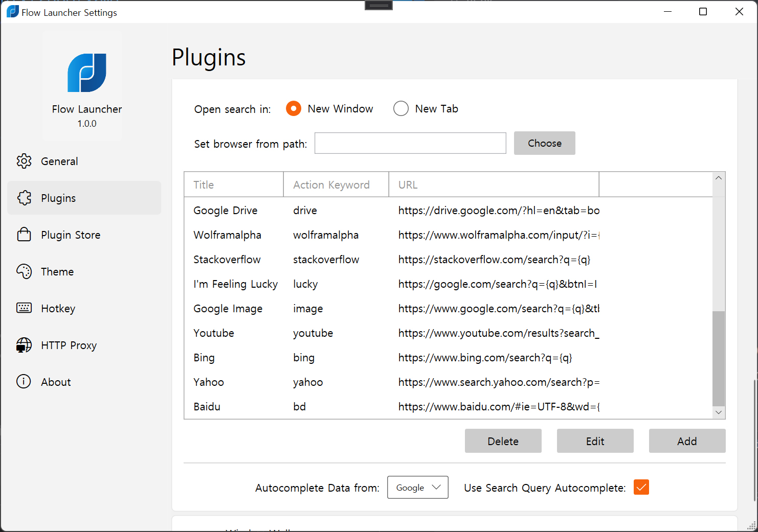Click the search list scroll down arrow
Image resolution: width=758 pixels, height=532 pixels.
[x=719, y=412]
